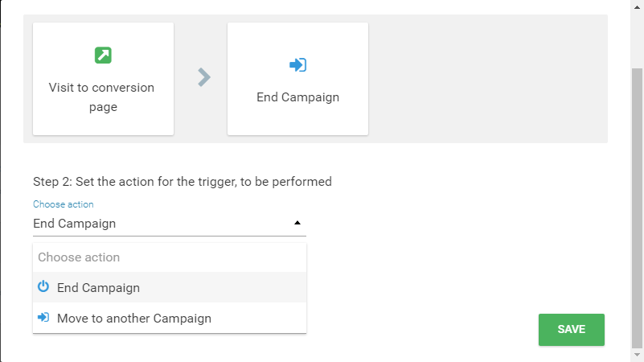This screenshot has width=644, height=362.
Task: Choose End Campaign from the action list
Action: [x=170, y=287]
